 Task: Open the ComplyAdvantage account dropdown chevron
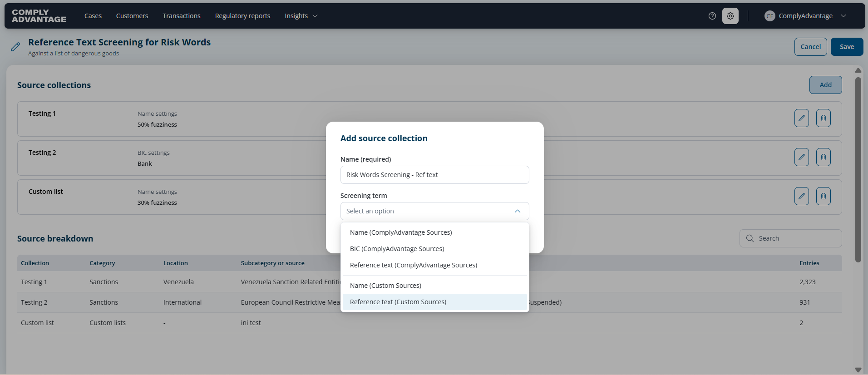(x=843, y=16)
